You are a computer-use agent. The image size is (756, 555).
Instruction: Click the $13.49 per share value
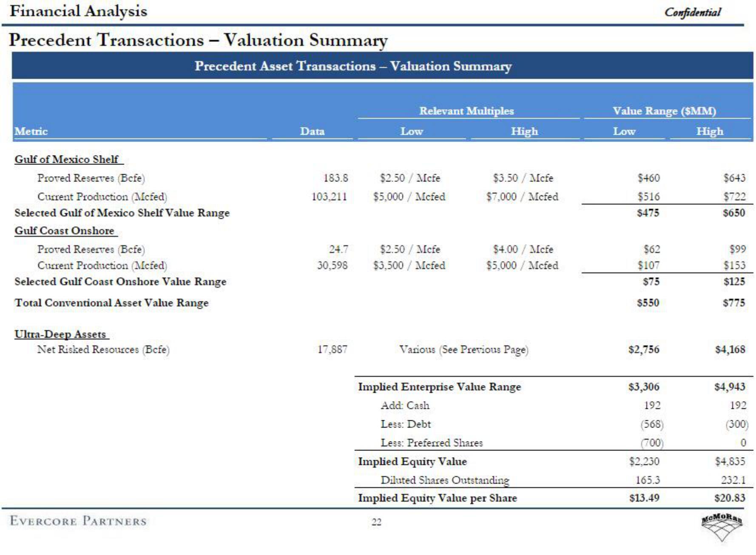point(644,498)
